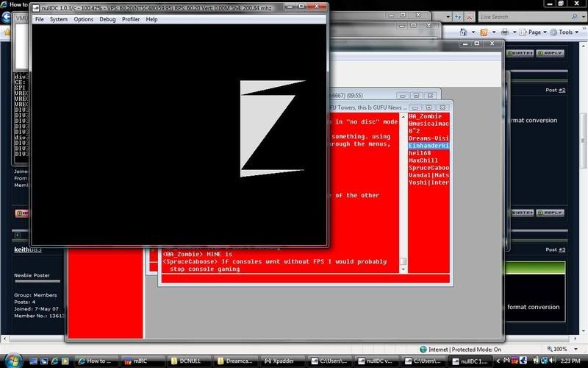
Task: Select Yoshi|Inter in mIRC nick list
Action: click(429, 183)
